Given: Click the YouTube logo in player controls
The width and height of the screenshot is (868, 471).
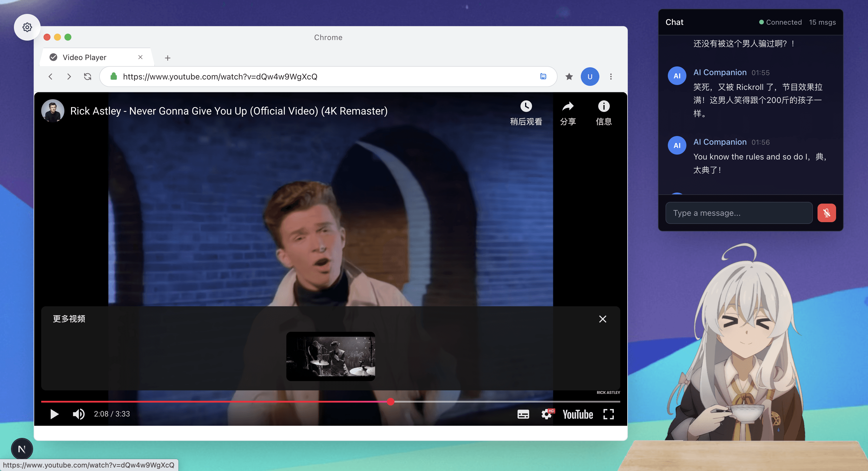Looking at the screenshot, I should tap(578, 414).
